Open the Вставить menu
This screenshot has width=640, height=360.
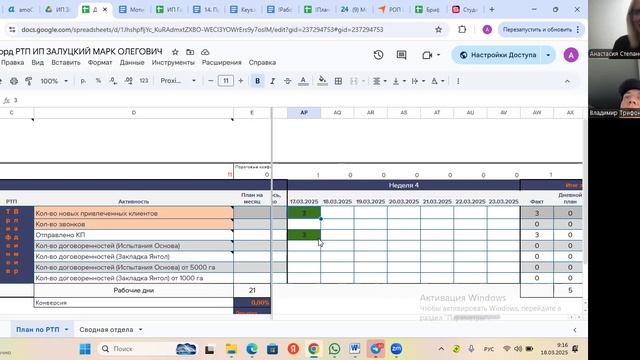pos(66,62)
